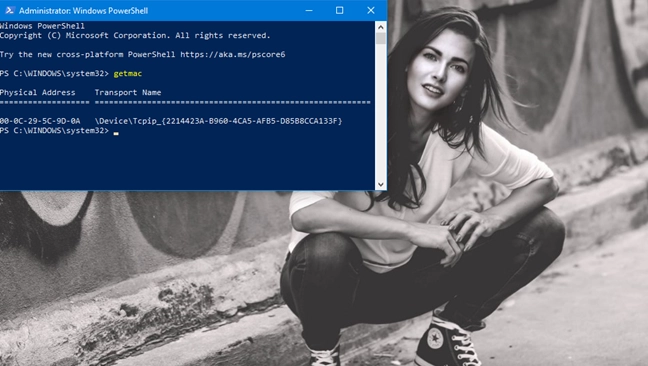Click the 'Transport Name' column header

click(128, 93)
